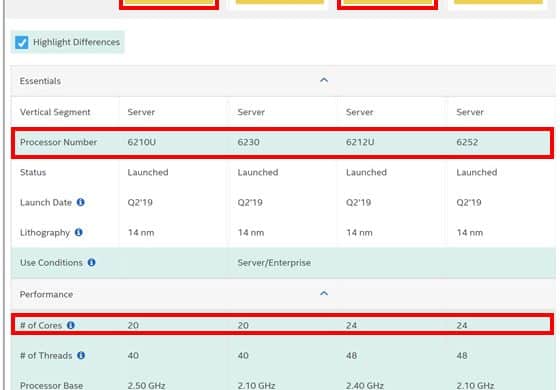This screenshot has height=390, width=560.
Task: Open the Lithography info icon
Action: (79, 232)
